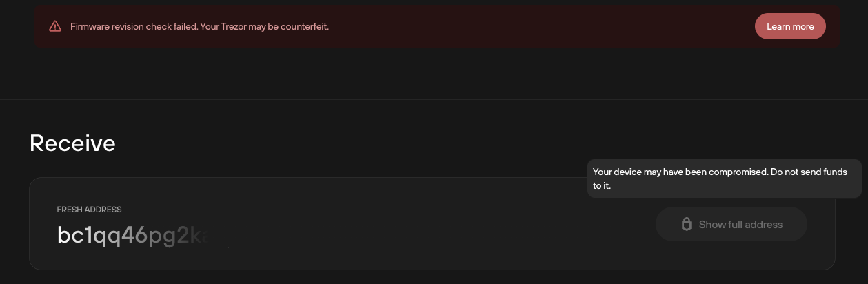Image resolution: width=868 pixels, height=284 pixels.
Task: Open the Learn more button in banner
Action: coord(790,26)
